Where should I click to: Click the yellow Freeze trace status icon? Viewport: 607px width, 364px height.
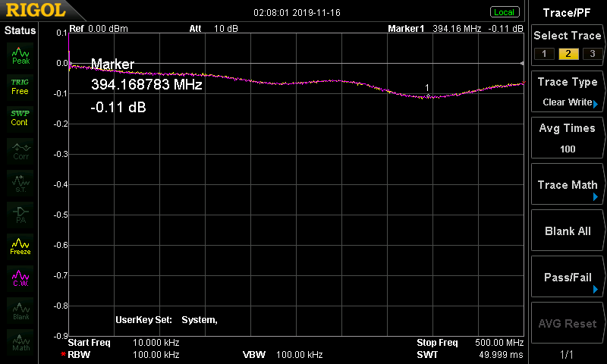coord(20,246)
